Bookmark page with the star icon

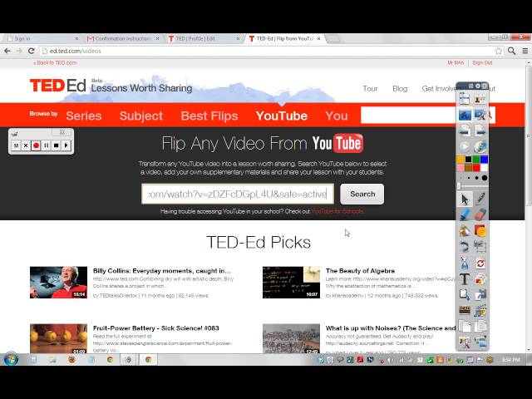498,51
